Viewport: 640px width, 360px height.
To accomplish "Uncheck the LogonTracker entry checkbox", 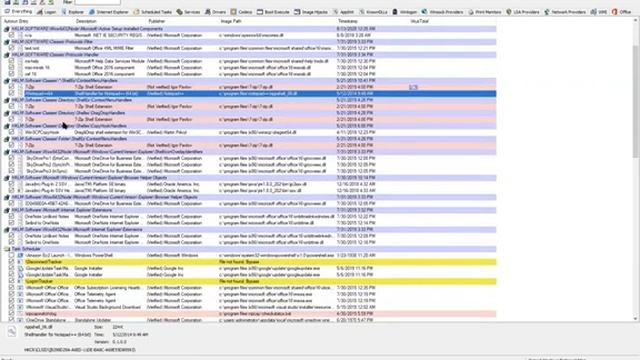I will [11, 281].
